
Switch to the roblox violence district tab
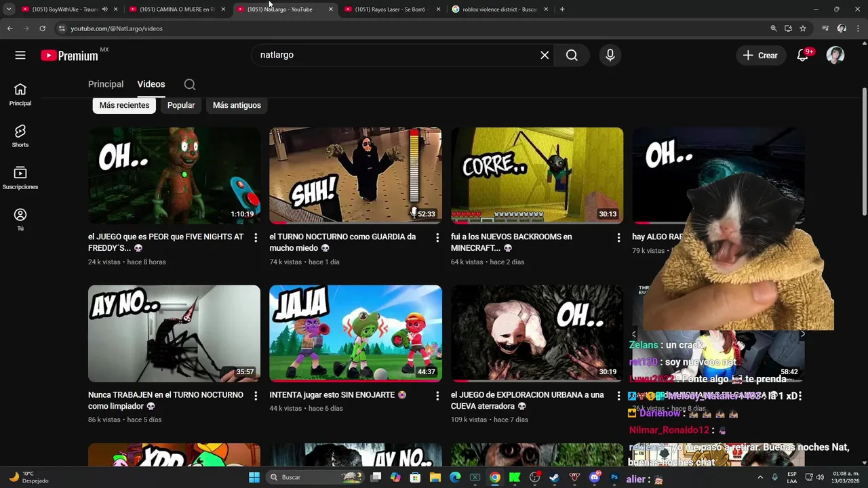pyautogui.click(x=500, y=9)
